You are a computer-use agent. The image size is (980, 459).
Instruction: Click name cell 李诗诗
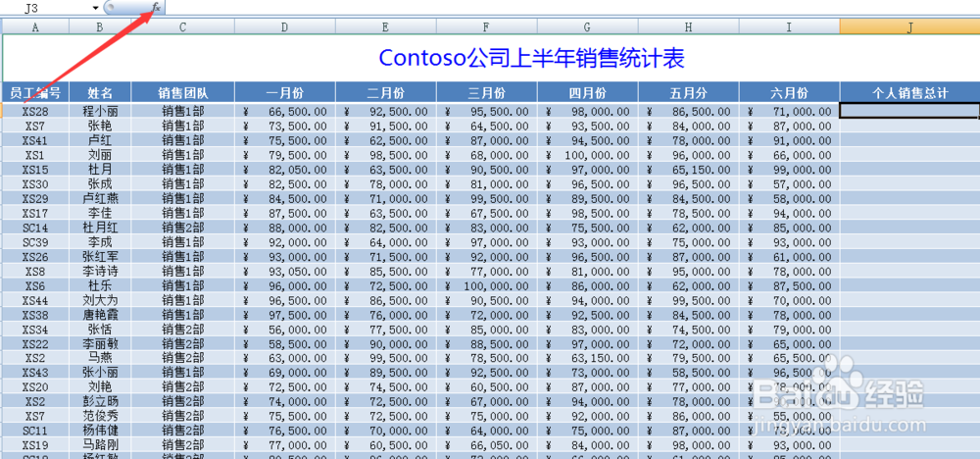(x=100, y=271)
